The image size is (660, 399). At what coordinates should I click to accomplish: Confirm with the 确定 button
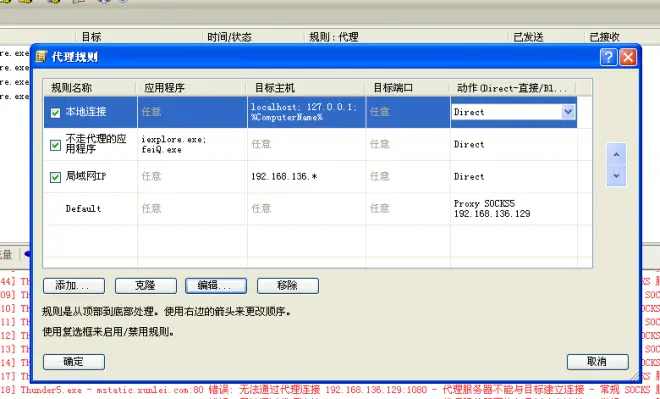pos(74,362)
